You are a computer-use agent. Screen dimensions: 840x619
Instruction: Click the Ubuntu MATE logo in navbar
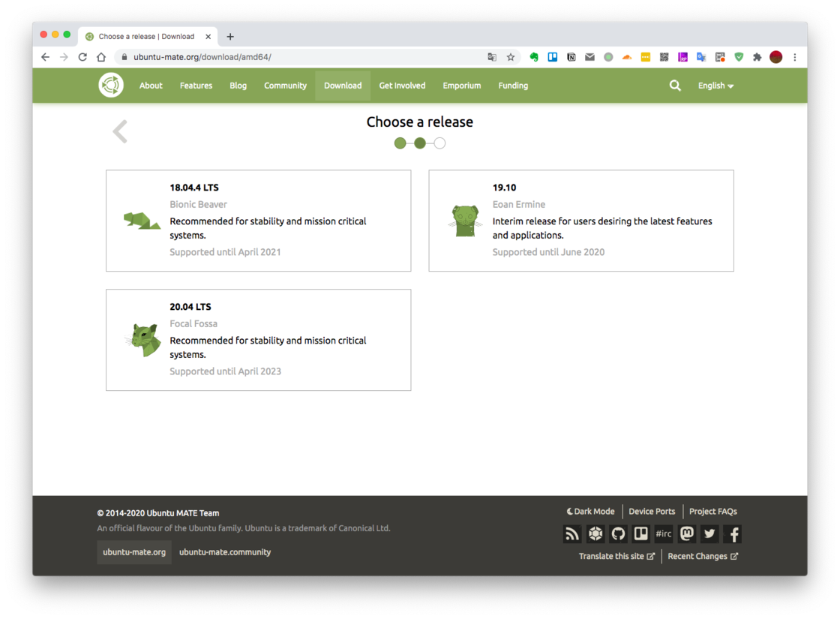click(111, 86)
